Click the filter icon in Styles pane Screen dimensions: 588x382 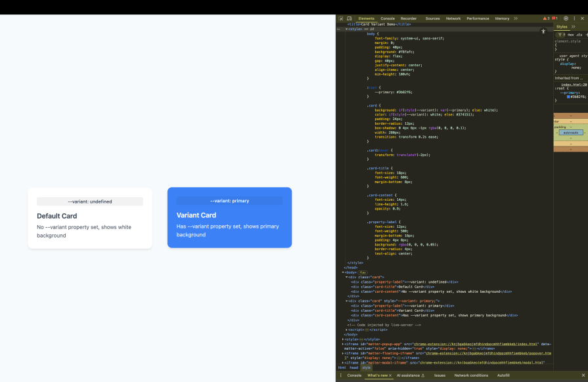558,35
